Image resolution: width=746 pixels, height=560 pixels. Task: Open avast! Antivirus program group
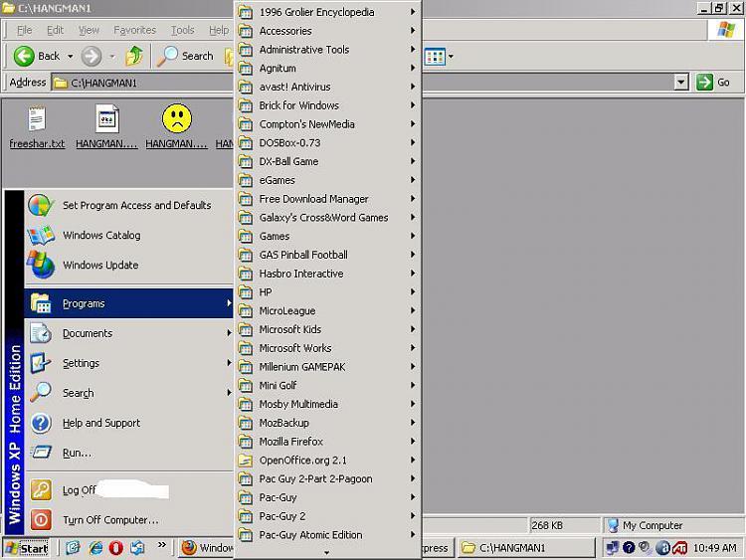coord(328,87)
